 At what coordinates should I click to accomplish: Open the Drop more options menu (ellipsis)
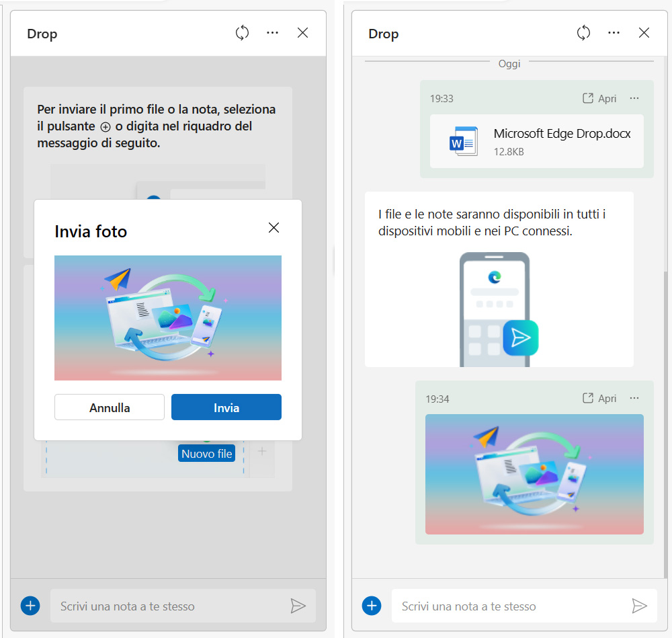[272, 32]
